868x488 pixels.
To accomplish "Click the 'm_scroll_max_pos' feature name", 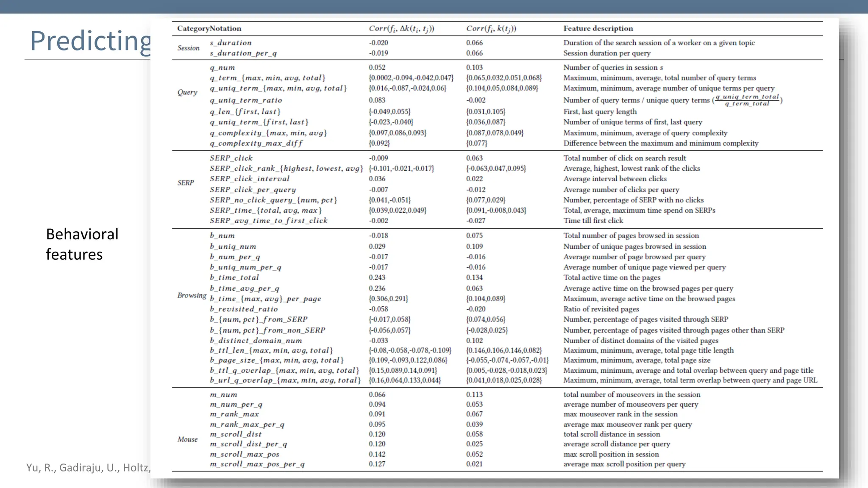I will (x=245, y=454).
